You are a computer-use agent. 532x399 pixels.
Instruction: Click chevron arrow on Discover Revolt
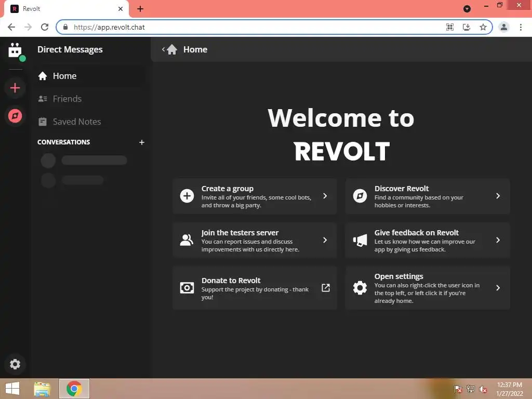tap(498, 196)
